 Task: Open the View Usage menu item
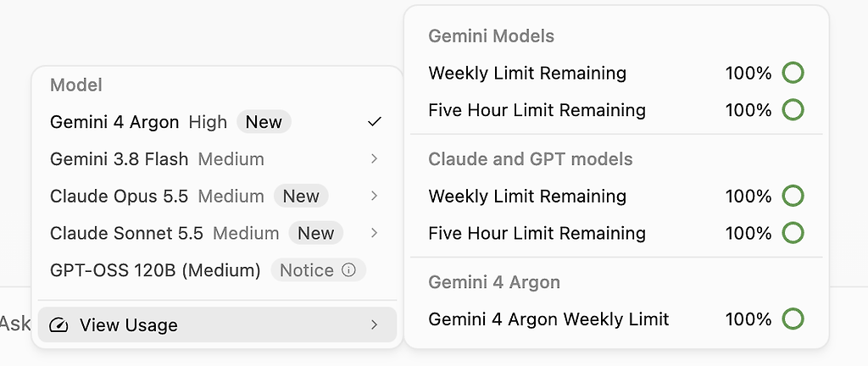pyautogui.click(x=217, y=324)
